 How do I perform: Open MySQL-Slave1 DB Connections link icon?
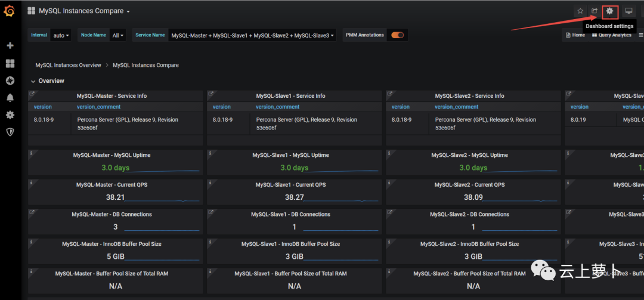[x=210, y=212]
